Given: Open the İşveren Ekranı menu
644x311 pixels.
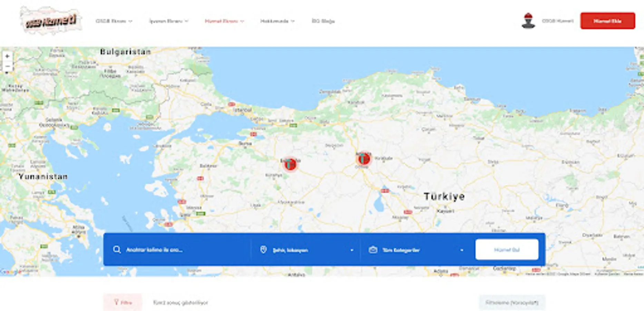Looking at the screenshot, I should 168,21.
